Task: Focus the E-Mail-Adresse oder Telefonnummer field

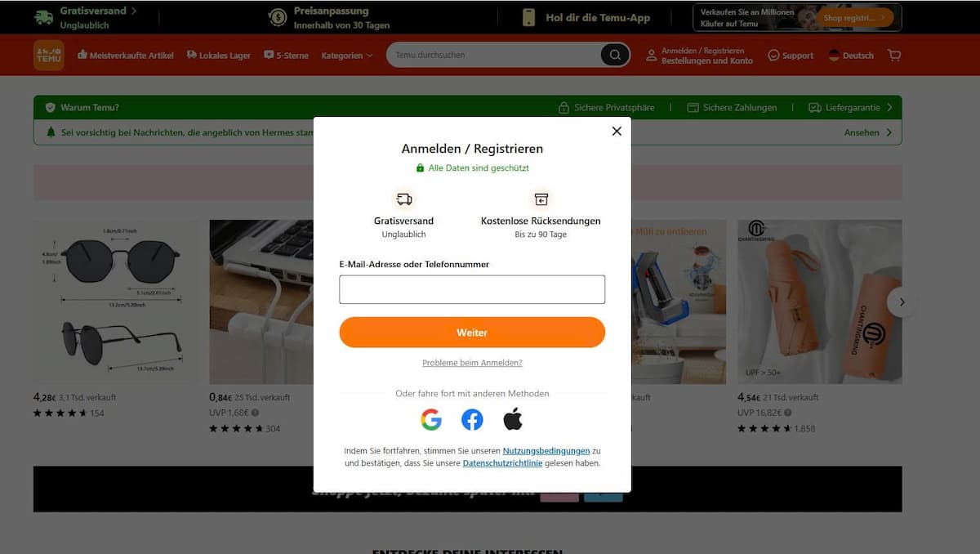Action: [472, 289]
